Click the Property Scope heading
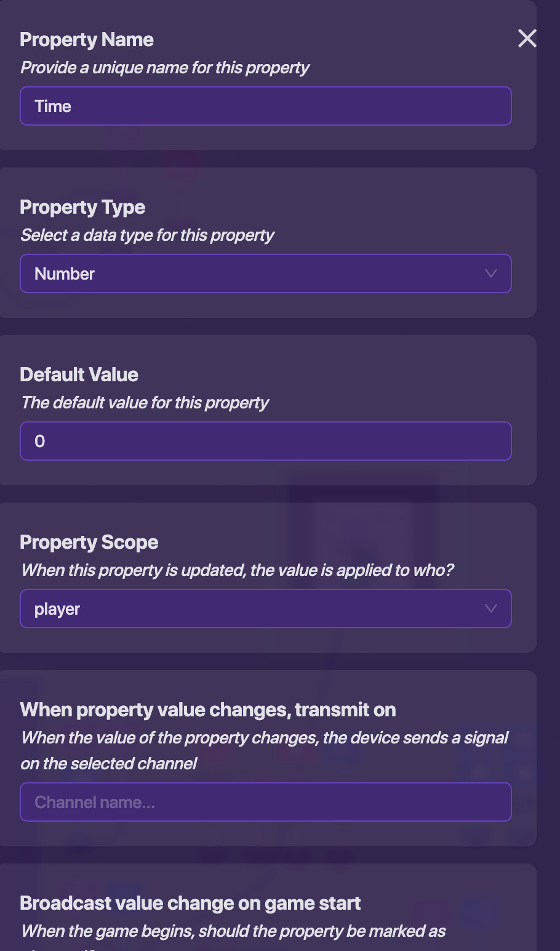The image size is (560, 951). coord(89,543)
